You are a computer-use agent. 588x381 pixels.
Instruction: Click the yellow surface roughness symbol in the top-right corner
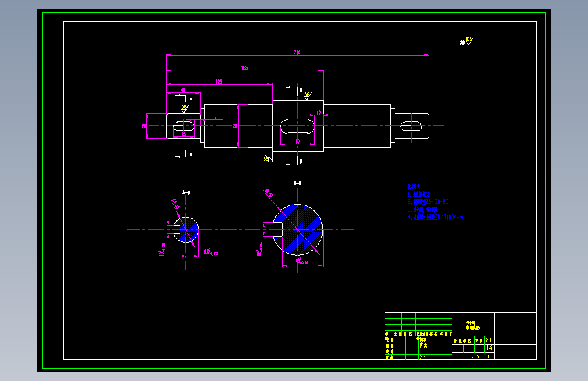[x=467, y=41]
